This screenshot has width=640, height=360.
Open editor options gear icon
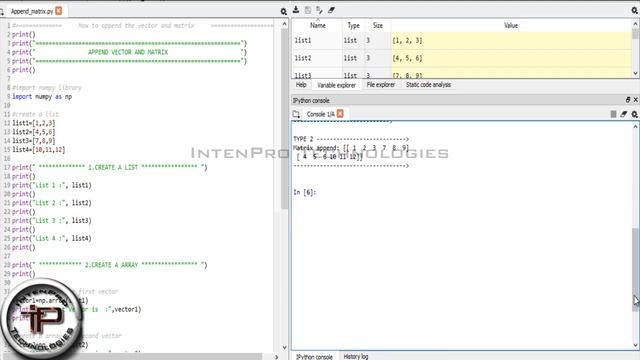pyautogui.click(x=283, y=11)
